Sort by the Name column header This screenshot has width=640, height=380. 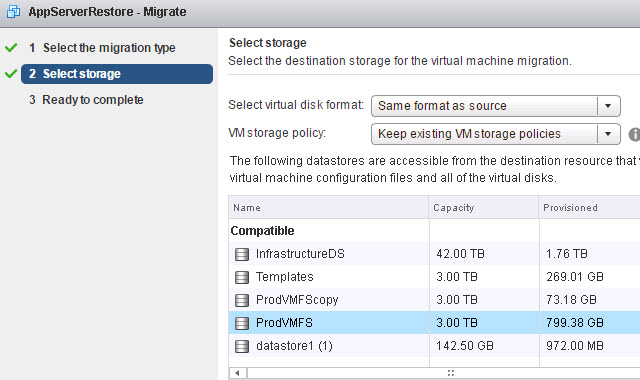pyautogui.click(x=329, y=207)
